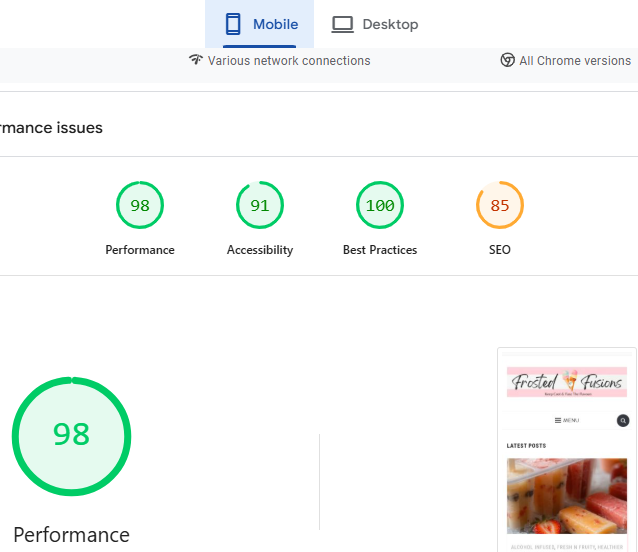Jump to SEO score gauge 85
The image size is (638, 552).
coord(500,205)
